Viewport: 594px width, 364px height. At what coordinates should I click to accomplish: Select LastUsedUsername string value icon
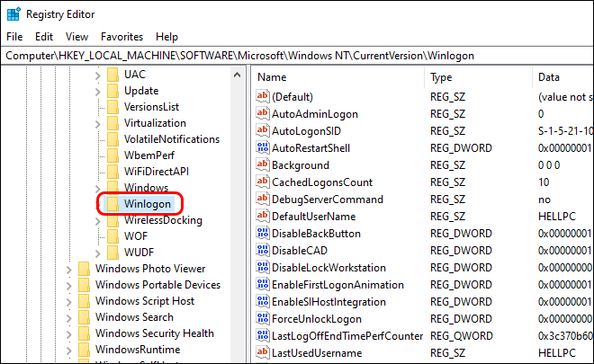[262, 352]
